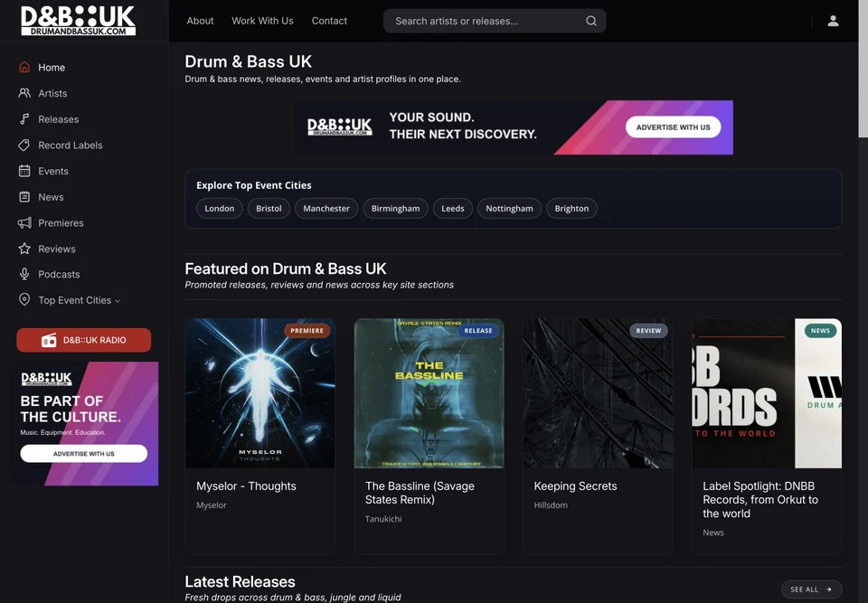Select the Leeds city chip
868x603 pixels.
click(452, 208)
